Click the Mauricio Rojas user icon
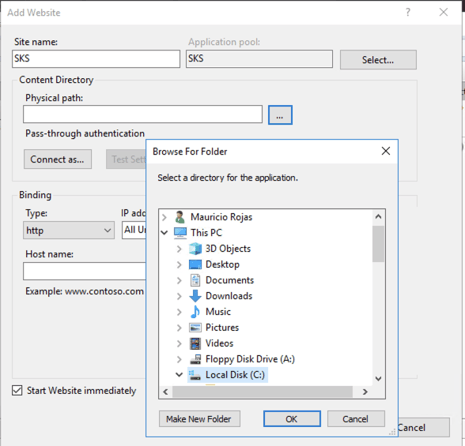Image resolution: width=465 pixels, height=446 pixels. click(180, 217)
